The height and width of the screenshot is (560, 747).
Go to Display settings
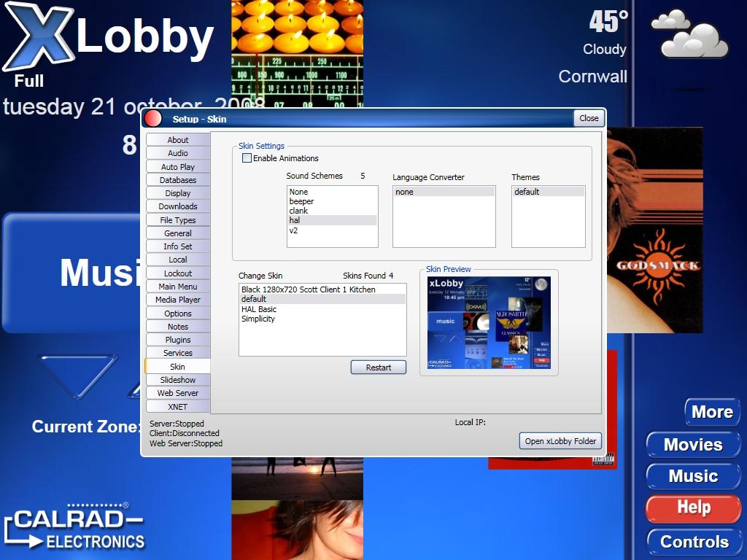(178, 192)
